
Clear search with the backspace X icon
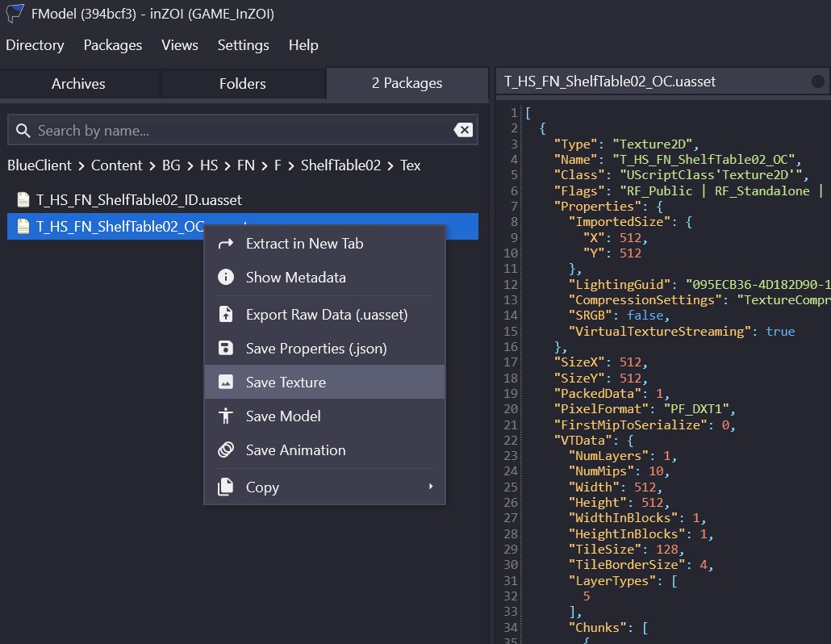pyautogui.click(x=463, y=130)
